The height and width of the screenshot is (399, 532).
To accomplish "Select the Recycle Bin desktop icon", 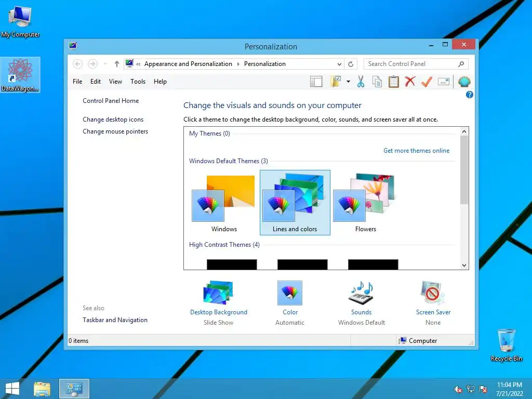I will coord(506,345).
